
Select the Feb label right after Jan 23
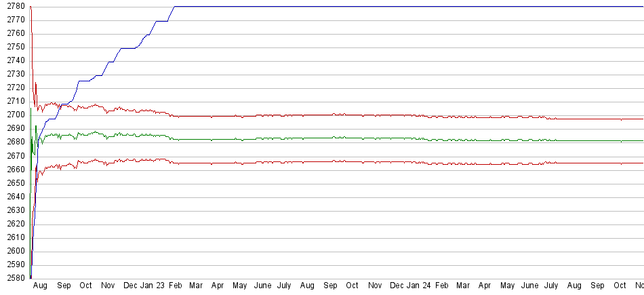[x=176, y=286]
